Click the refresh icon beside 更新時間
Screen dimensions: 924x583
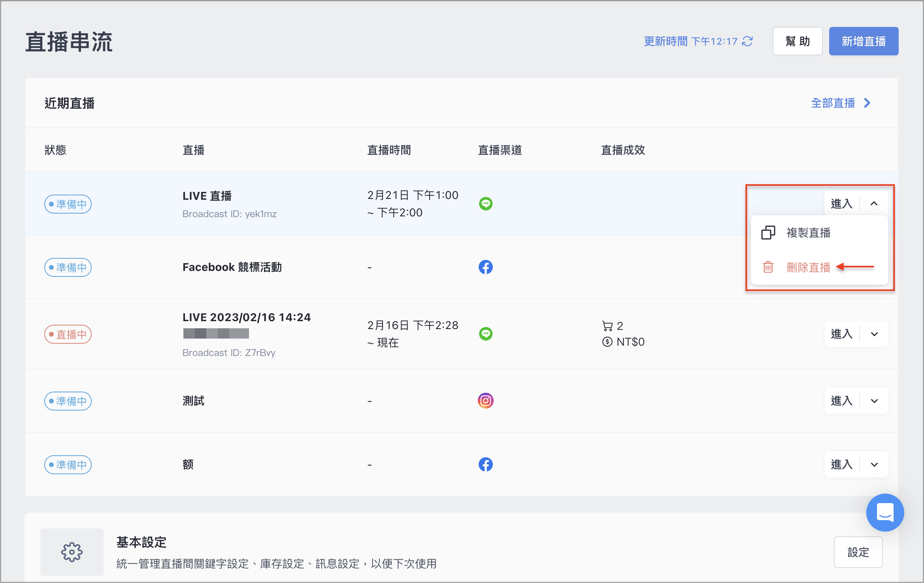point(747,41)
